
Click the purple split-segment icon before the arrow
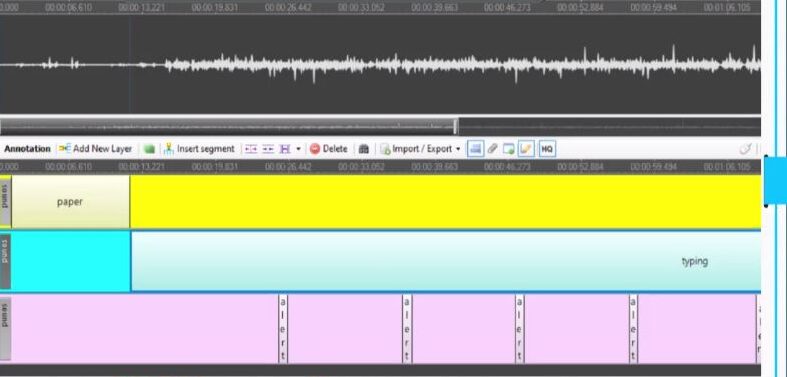[x=285, y=149]
